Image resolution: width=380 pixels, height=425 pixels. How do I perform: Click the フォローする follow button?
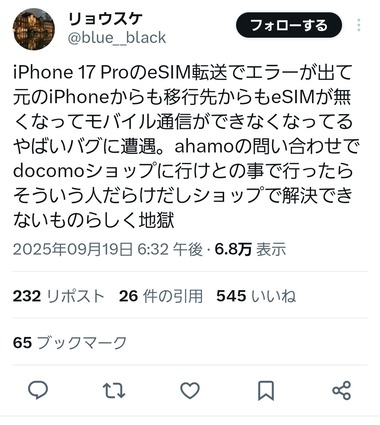[289, 25]
